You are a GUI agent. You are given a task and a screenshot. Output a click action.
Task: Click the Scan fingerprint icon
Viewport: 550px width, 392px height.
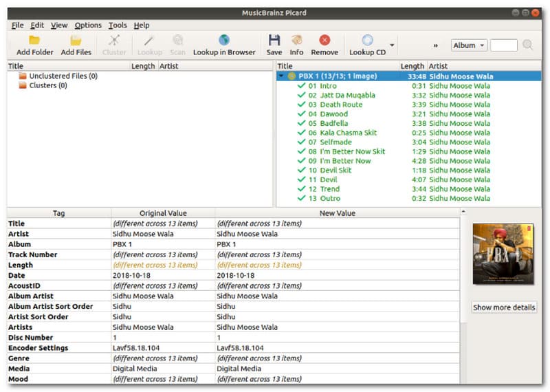coord(178,41)
